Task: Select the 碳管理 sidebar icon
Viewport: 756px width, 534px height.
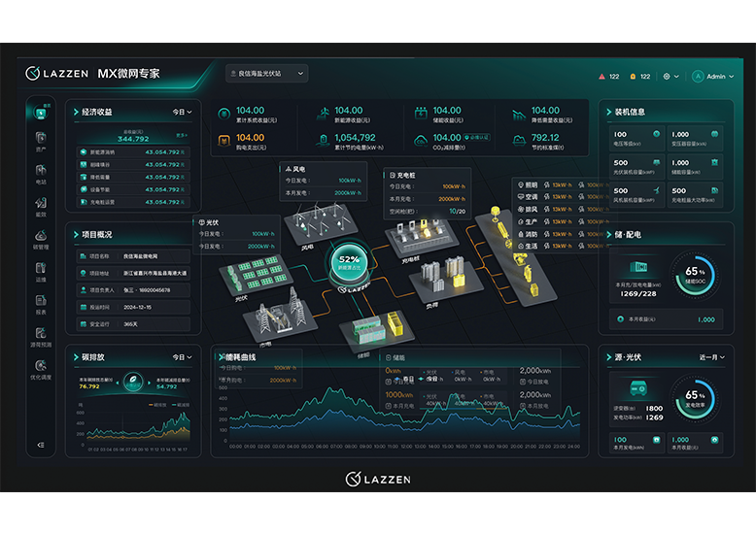Action: click(41, 240)
